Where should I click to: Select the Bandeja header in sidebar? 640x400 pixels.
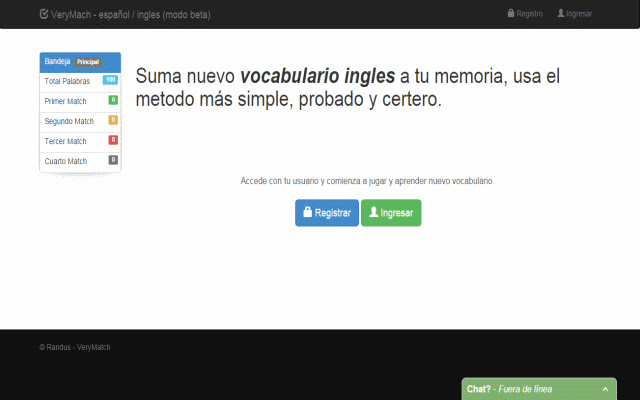(x=80, y=62)
